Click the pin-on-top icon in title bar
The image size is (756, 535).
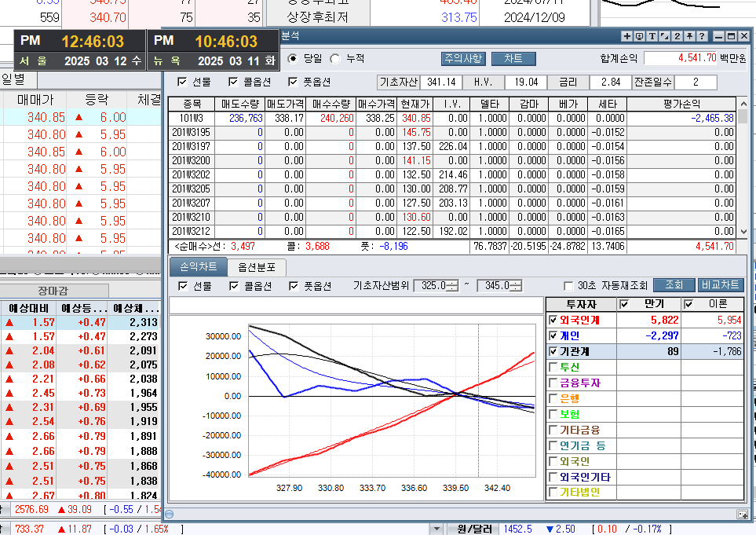tap(689, 36)
